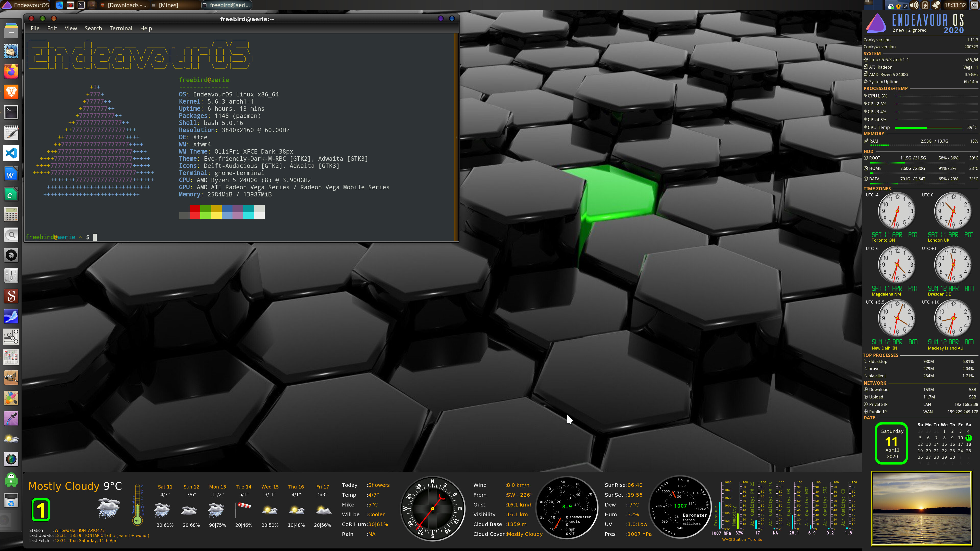This screenshot has width=980, height=551.
Task: Click the highlighted day 11 in the calendar
Action: [968, 438]
